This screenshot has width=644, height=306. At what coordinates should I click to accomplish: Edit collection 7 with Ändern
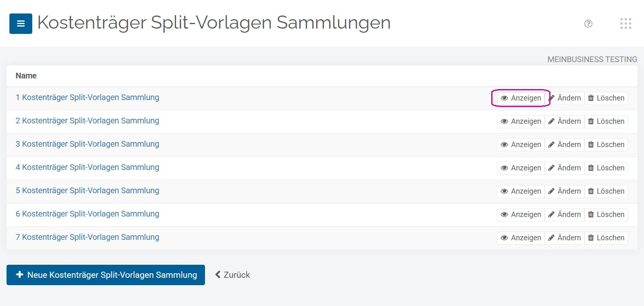(x=564, y=238)
